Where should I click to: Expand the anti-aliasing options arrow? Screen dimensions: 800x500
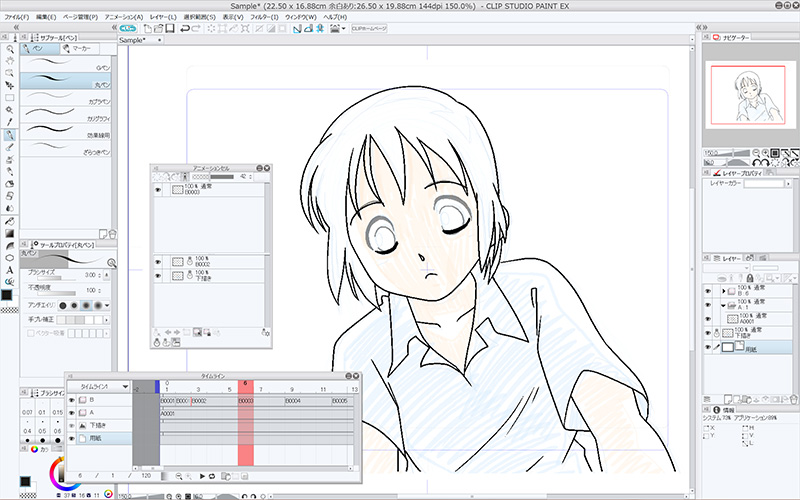(109, 305)
